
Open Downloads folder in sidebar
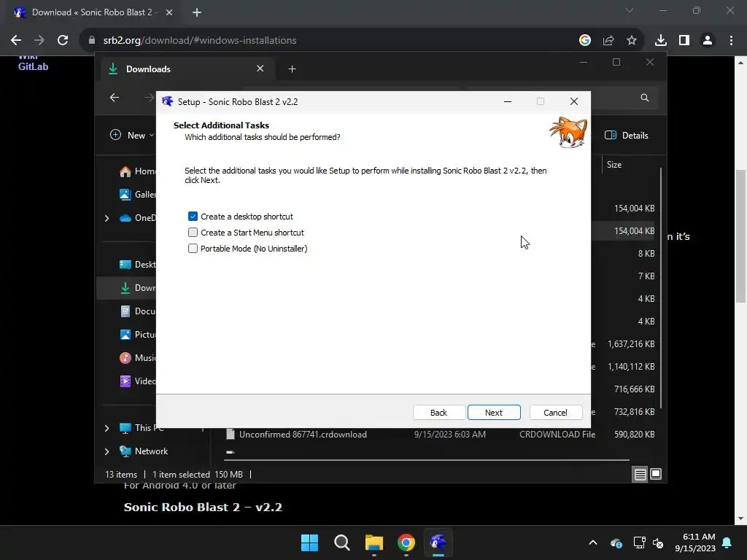click(x=137, y=287)
